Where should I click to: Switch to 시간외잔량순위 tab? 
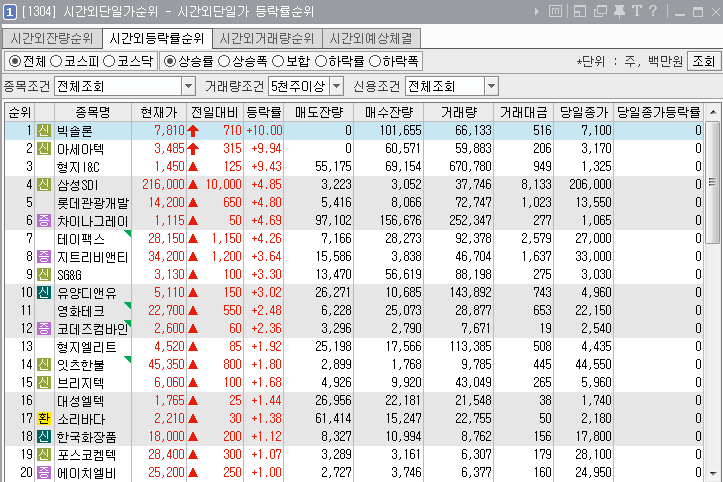tap(52, 38)
